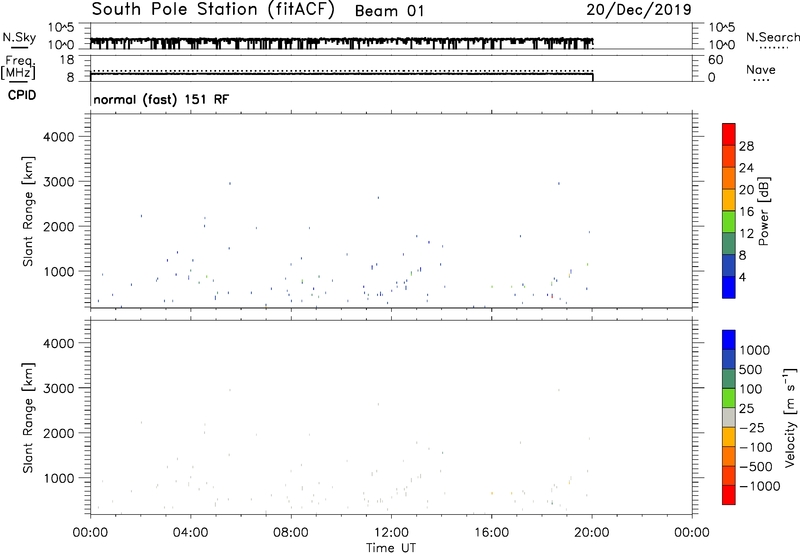The height and width of the screenshot is (554, 800).
Task: Click the 'Power [dB]' colorbar label
Action: click(x=764, y=211)
